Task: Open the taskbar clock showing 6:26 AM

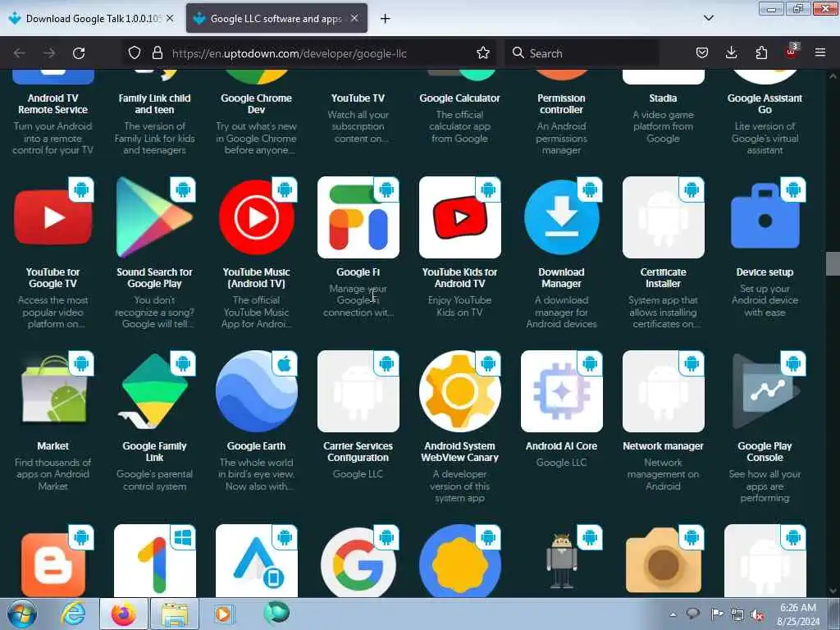Action: pos(799,614)
